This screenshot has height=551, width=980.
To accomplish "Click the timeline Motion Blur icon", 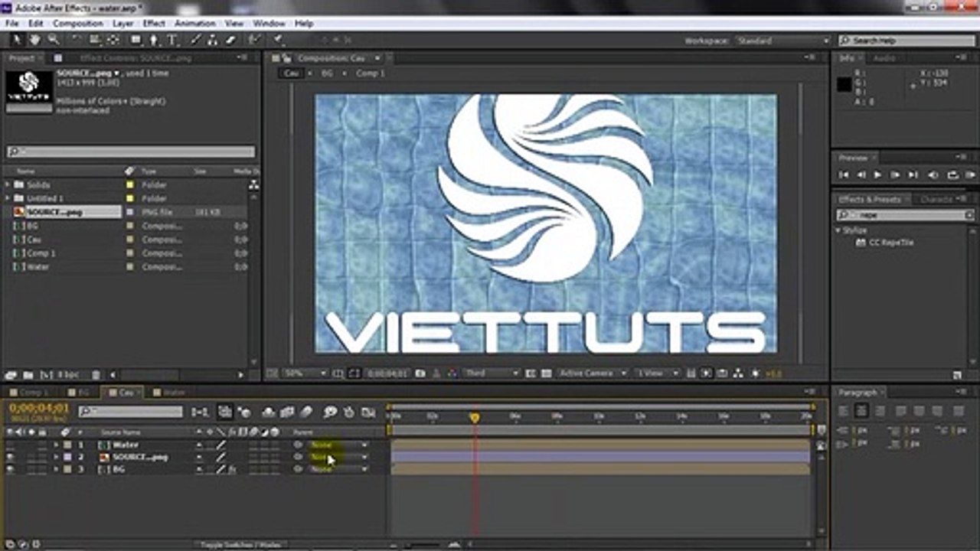I will tap(306, 412).
